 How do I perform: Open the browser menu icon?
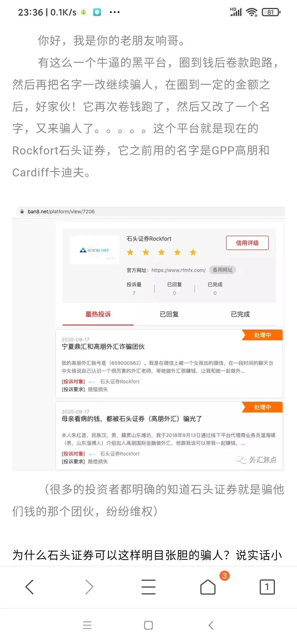click(x=148, y=587)
